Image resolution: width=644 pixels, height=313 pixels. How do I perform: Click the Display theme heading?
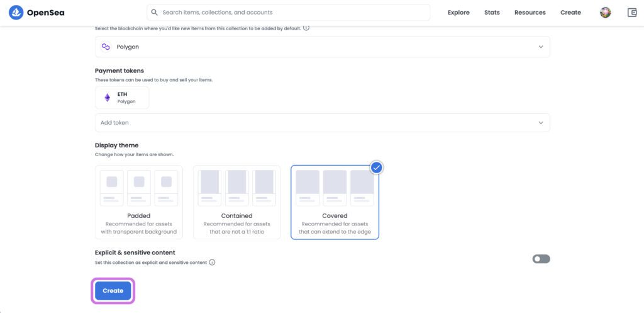pyautogui.click(x=116, y=145)
